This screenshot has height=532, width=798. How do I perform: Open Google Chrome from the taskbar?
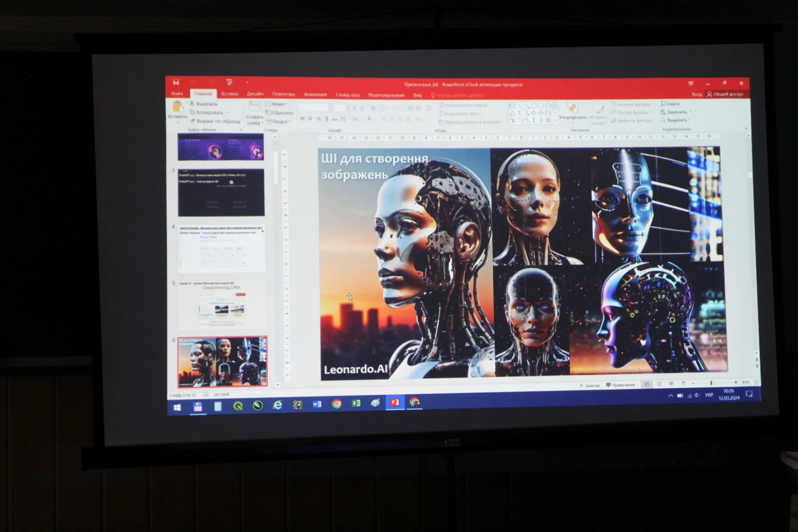point(336,404)
